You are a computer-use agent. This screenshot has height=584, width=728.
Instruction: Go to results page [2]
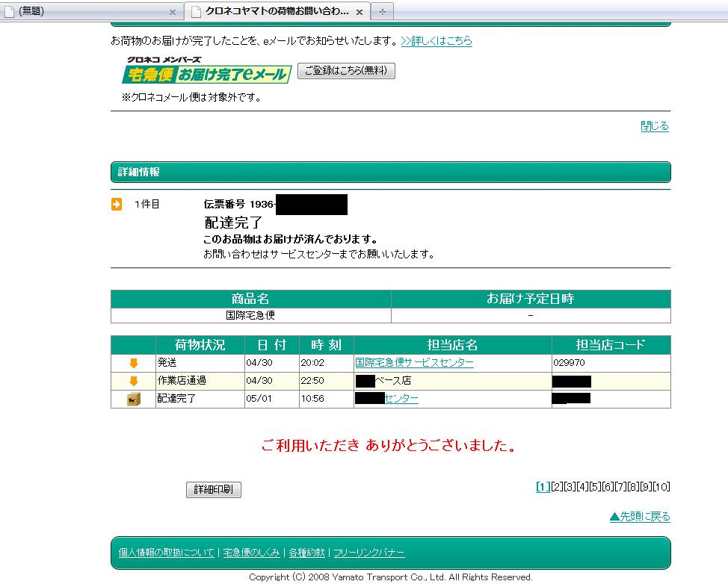pyautogui.click(x=557, y=487)
